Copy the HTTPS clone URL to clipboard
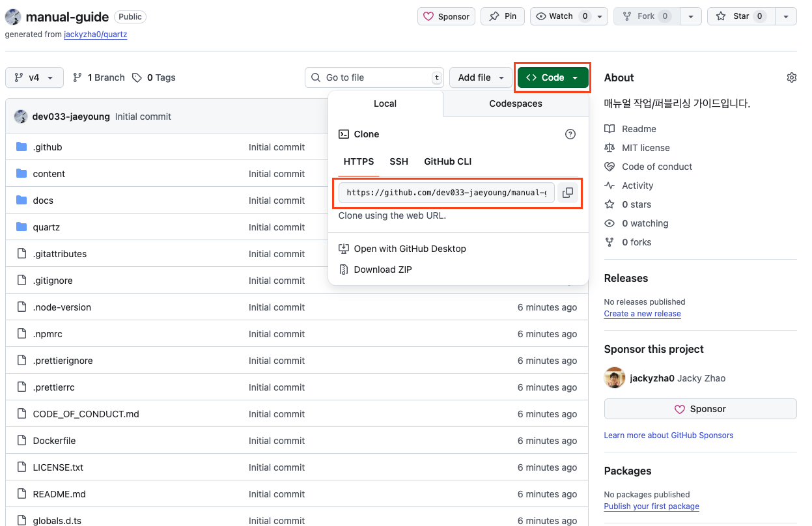812x526 pixels. (x=568, y=193)
